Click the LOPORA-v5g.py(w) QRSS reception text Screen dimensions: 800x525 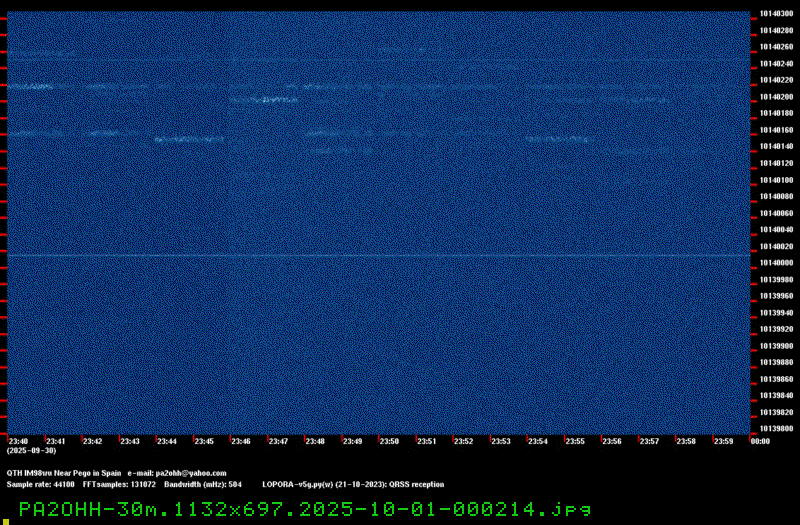pos(353,485)
